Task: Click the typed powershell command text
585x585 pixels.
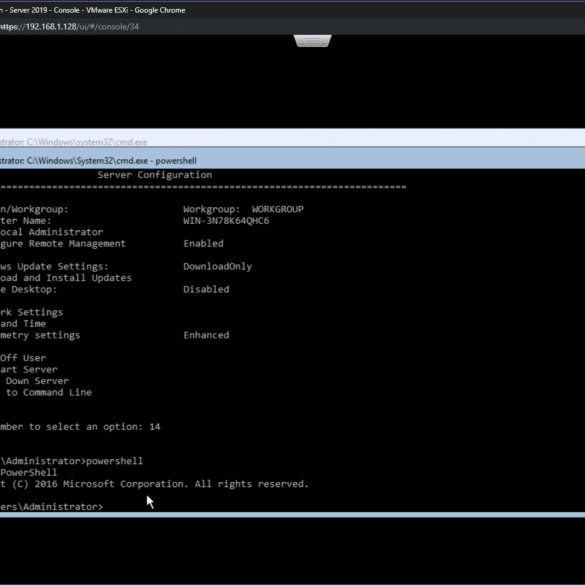Action: [x=115, y=461]
